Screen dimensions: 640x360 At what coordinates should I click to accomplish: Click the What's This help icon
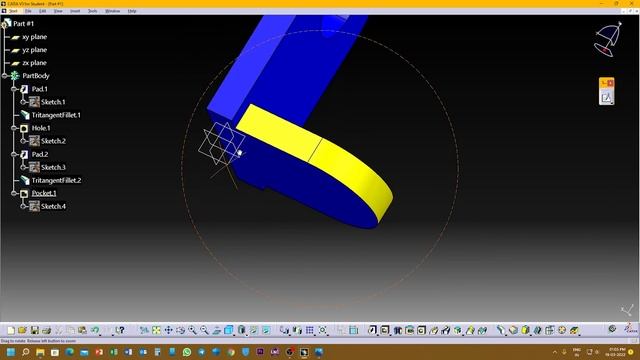[x=120, y=330]
